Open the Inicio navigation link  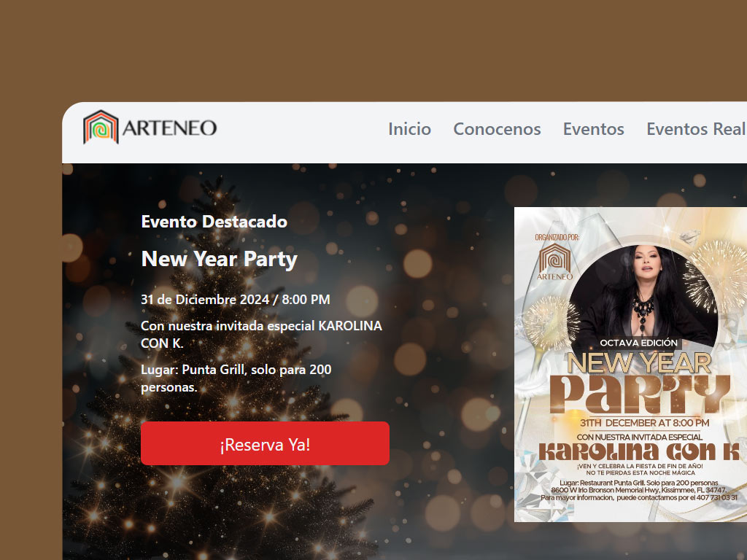click(x=409, y=129)
